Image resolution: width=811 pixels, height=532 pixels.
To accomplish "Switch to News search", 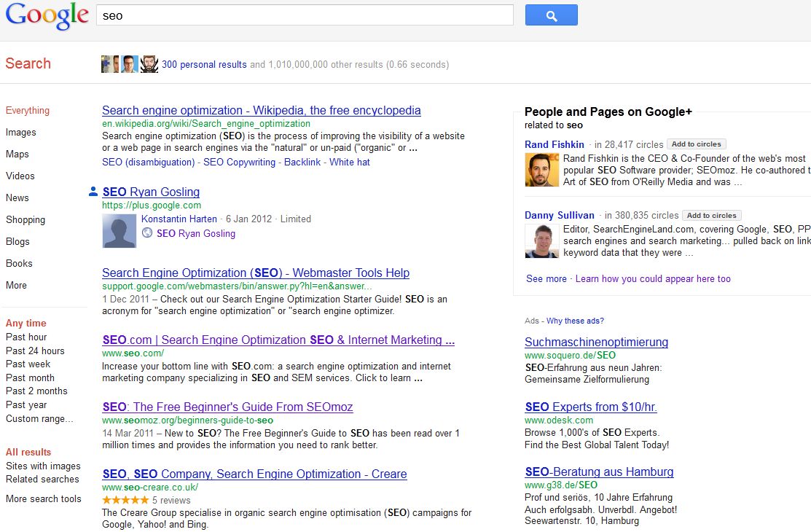I will click(x=17, y=197).
